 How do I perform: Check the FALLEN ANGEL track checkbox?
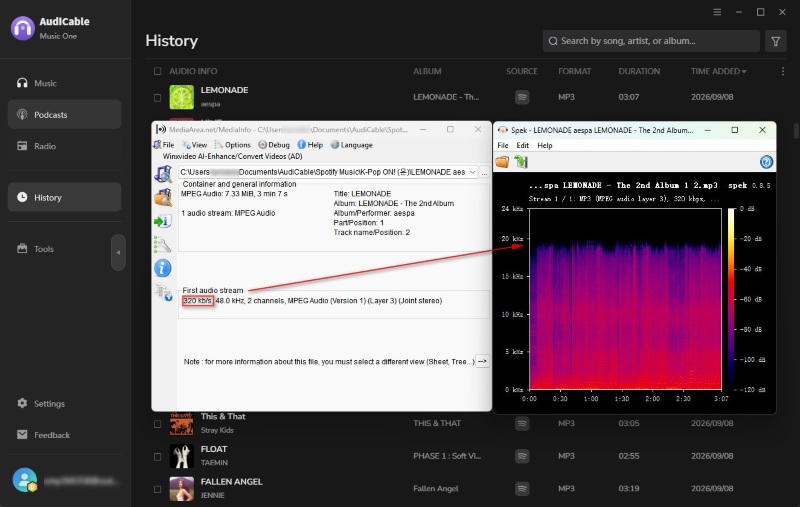click(158, 489)
